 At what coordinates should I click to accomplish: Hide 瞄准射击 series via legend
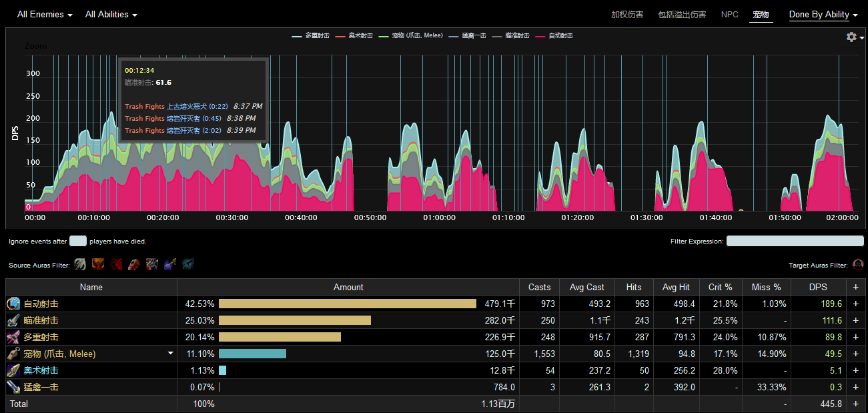[517, 36]
